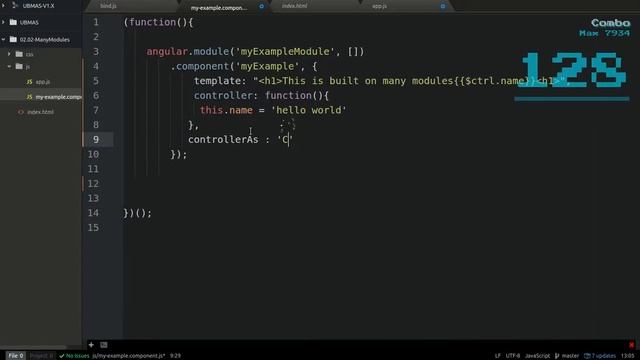Click the js folder icon

click(x=19, y=67)
